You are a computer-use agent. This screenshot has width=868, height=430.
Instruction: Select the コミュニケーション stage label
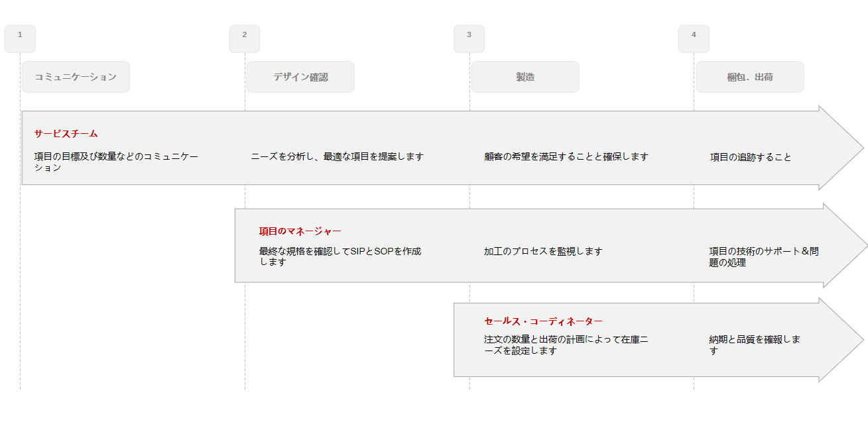pos(76,77)
